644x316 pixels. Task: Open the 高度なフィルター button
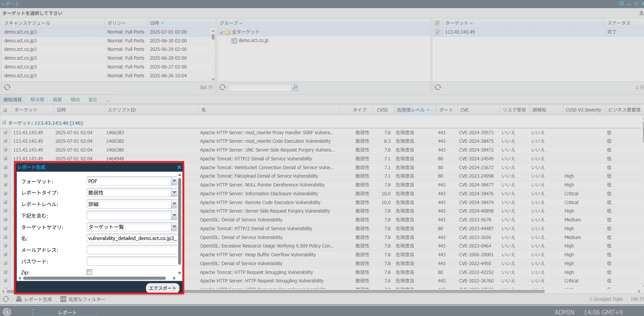tap(83, 299)
